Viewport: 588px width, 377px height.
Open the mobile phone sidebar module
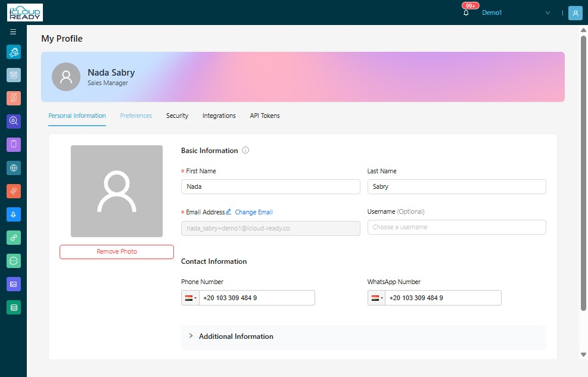(14, 144)
